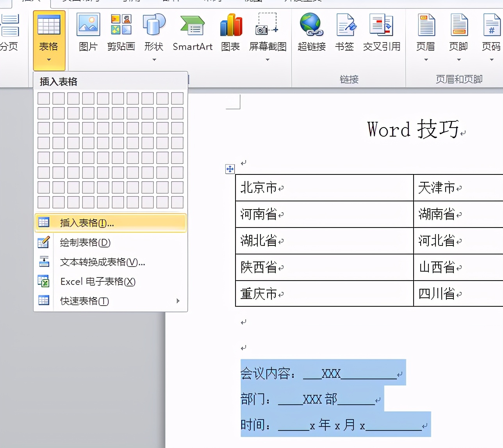Select the bottom-right cell of insert-table grid
The width and height of the screenshot is (503, 448).
point(177,202)
